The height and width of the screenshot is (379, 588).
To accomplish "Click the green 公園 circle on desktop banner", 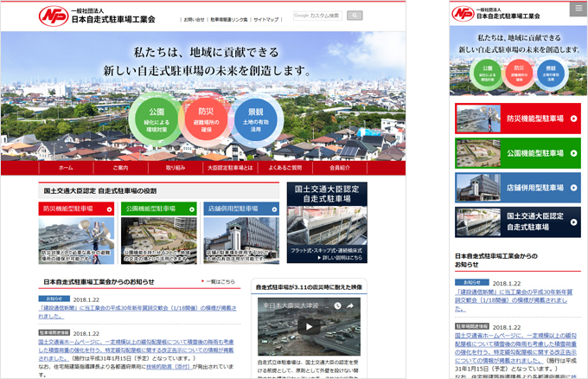I will click(157, 117).
